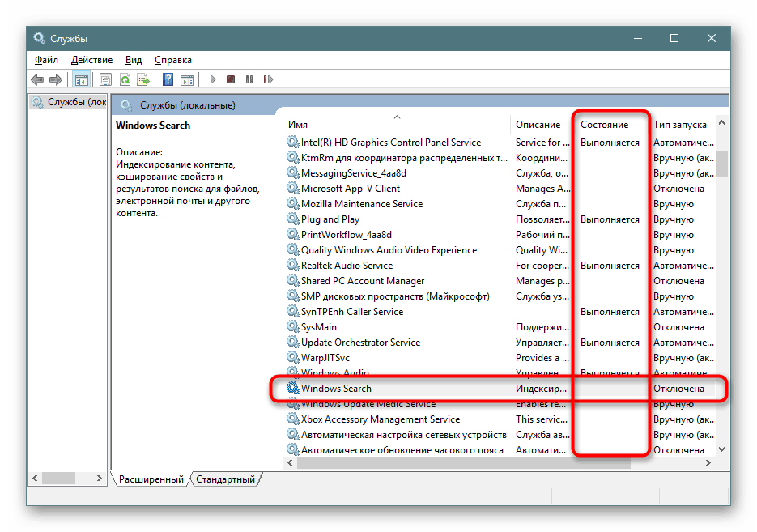Open the blue Help toolbar icon

click(x=168, y=79)
